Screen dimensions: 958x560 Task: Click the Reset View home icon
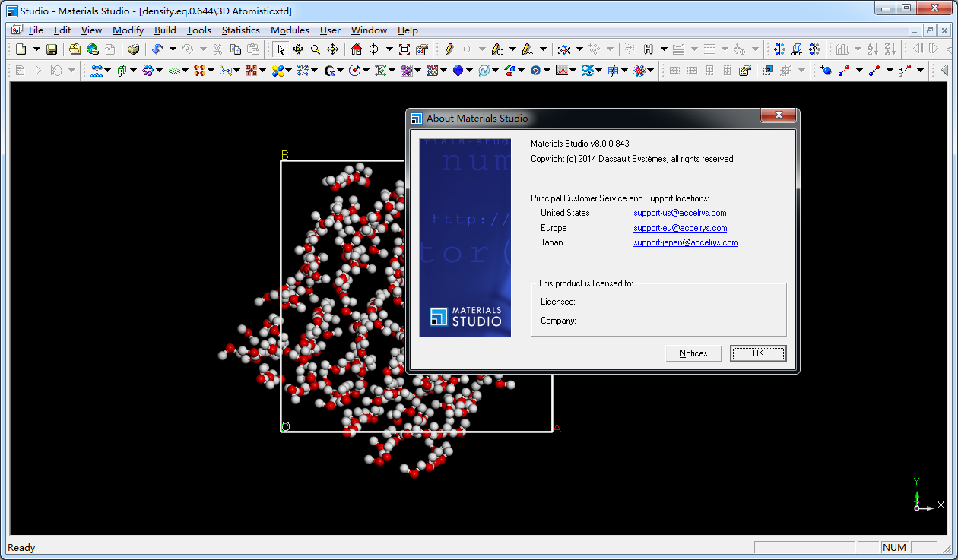tap(356, 49)
